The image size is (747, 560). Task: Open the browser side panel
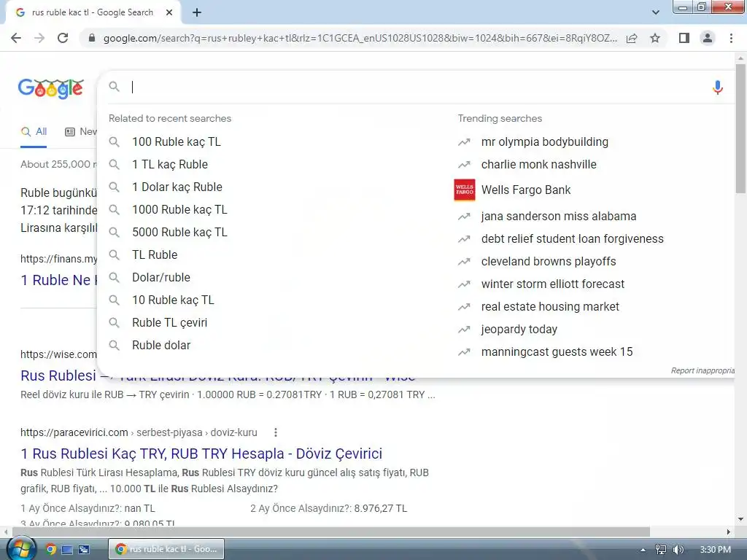click(x=684, y=38)
